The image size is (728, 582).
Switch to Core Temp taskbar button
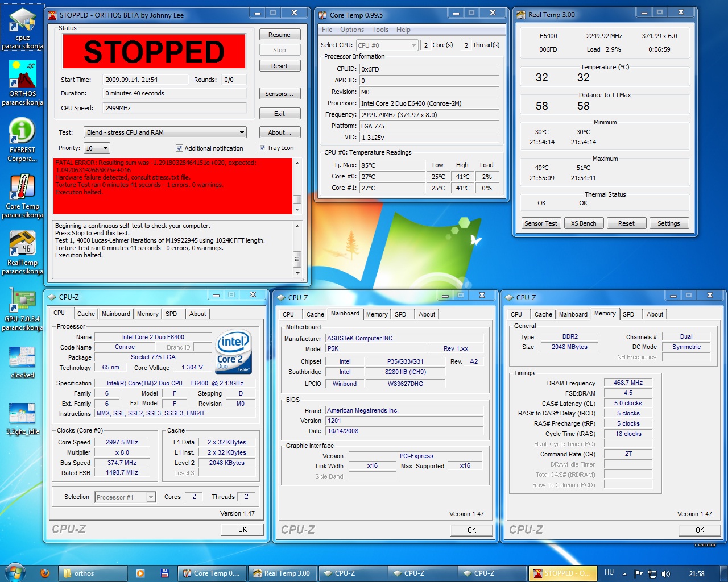213,573
